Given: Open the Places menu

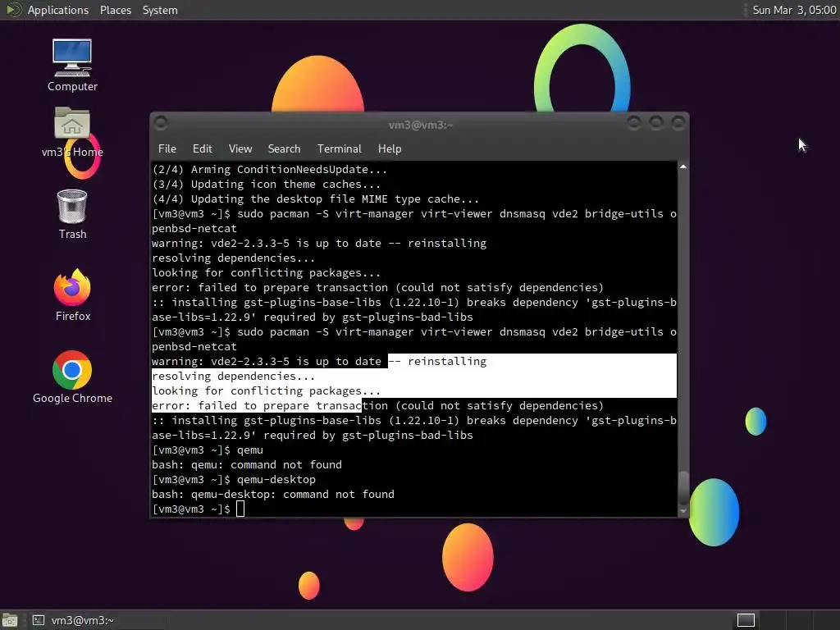Looking at the screenshot, I should [x=115, y=10].
